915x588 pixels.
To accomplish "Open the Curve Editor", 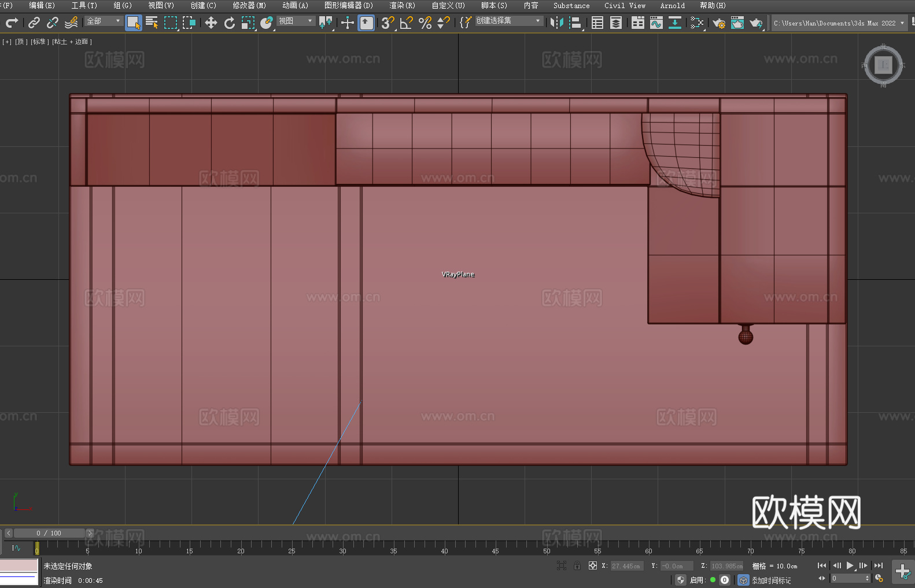I will click(x=656, y=23).
